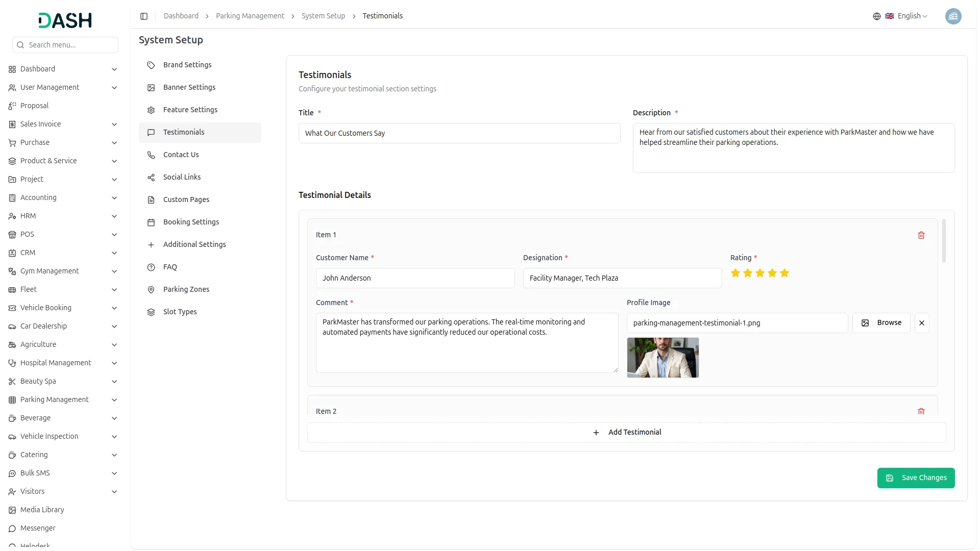Set rating to the fourth star
Viewport: 980px width, 551px height.
[x=772, y=273]
